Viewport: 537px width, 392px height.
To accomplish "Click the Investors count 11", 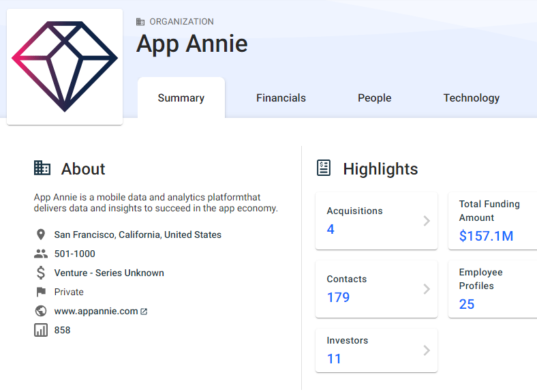I will [x=334, y=359].
